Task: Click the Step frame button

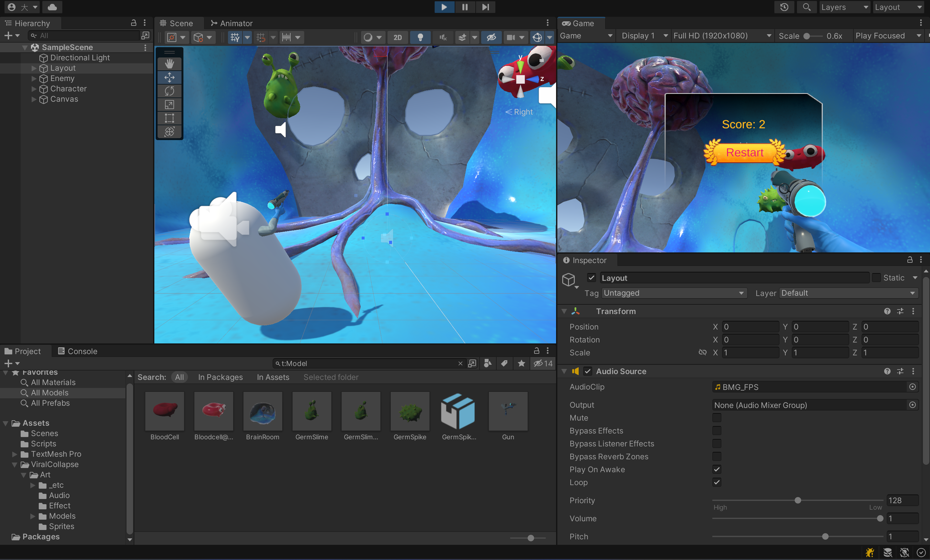Action: point(485,7)
